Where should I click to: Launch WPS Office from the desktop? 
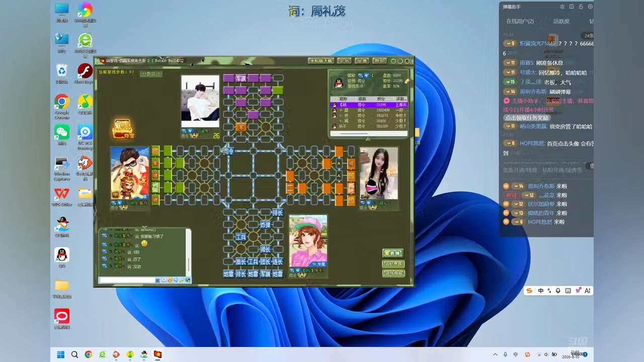tap(62, 197)
